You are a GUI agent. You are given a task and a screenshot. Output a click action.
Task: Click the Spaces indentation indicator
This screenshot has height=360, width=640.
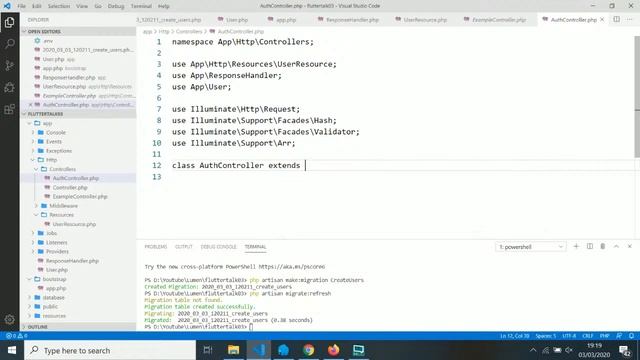(x=546, y=336)
